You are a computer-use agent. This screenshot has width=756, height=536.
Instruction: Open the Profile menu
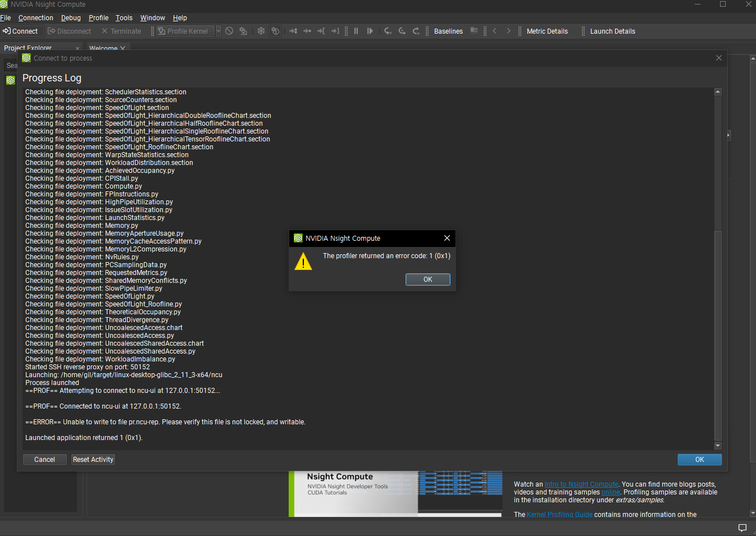[98, 18]
